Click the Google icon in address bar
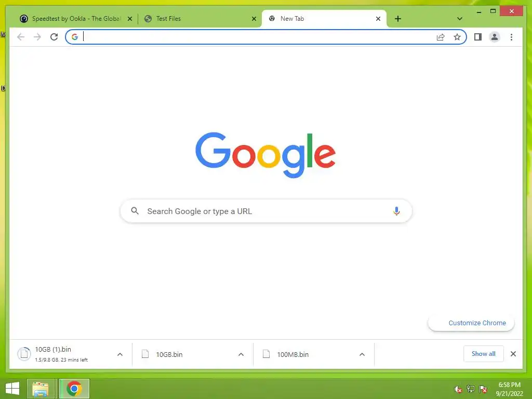 [x=75, y=37]
